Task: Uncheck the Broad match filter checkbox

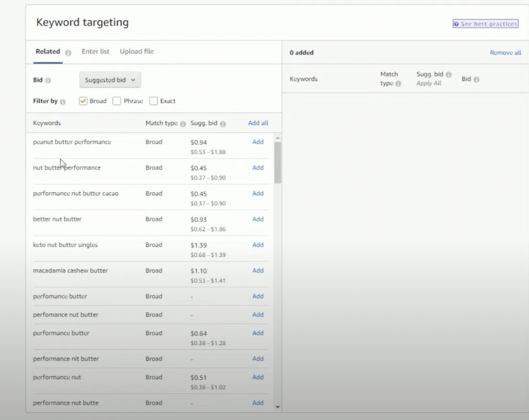Action: pos(83,101)
